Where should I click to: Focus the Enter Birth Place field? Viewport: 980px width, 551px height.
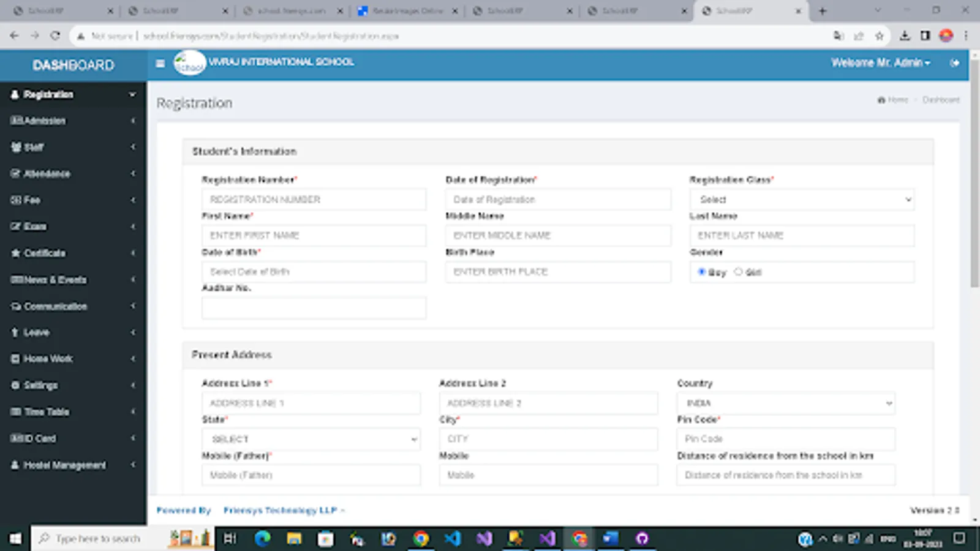click(558, 272)
